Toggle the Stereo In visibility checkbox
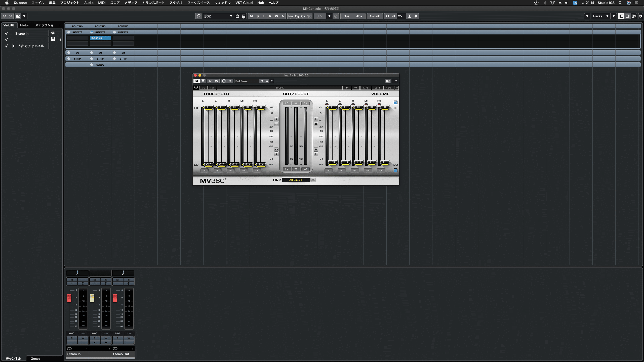The height and width of the screenshot is (362, 644). pos(7,33)
